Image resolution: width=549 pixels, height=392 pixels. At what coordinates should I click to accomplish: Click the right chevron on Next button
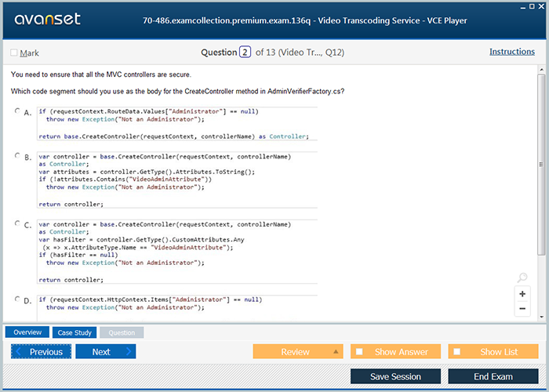click(x=129, y=351)
